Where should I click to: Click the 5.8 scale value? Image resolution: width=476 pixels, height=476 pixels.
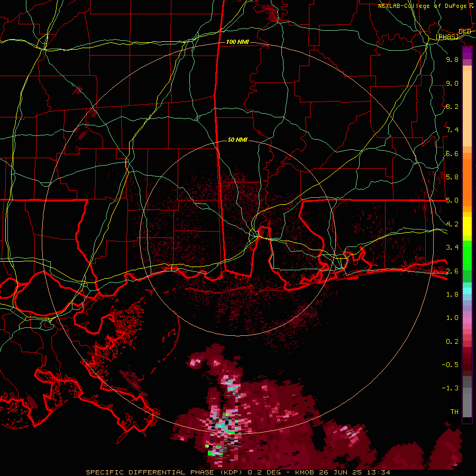pyautogui.click(x=452, y=177)
